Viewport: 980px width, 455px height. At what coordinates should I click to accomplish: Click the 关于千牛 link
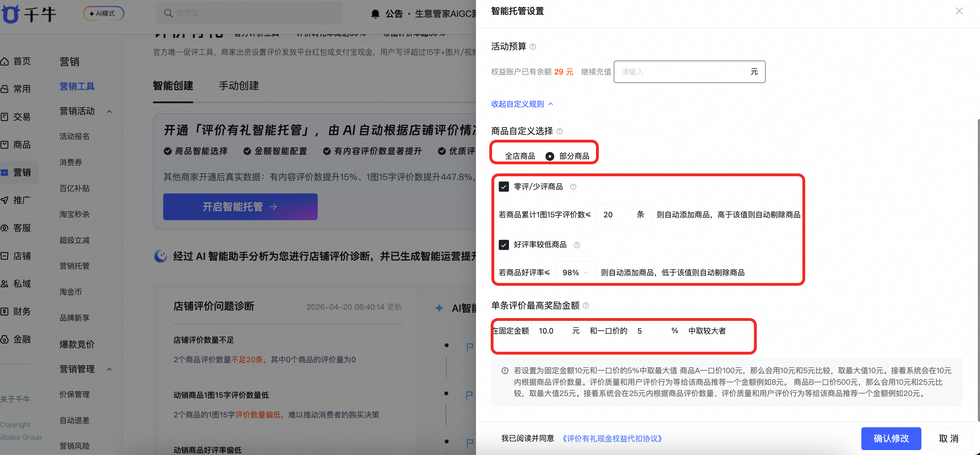pos(15,399)
